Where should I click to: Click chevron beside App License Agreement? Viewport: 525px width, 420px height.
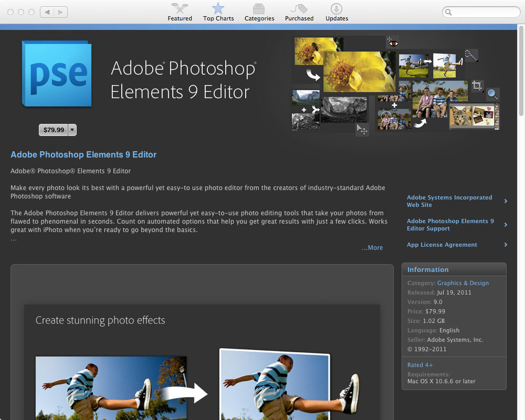pyautogui.click(x=506, y=245)
